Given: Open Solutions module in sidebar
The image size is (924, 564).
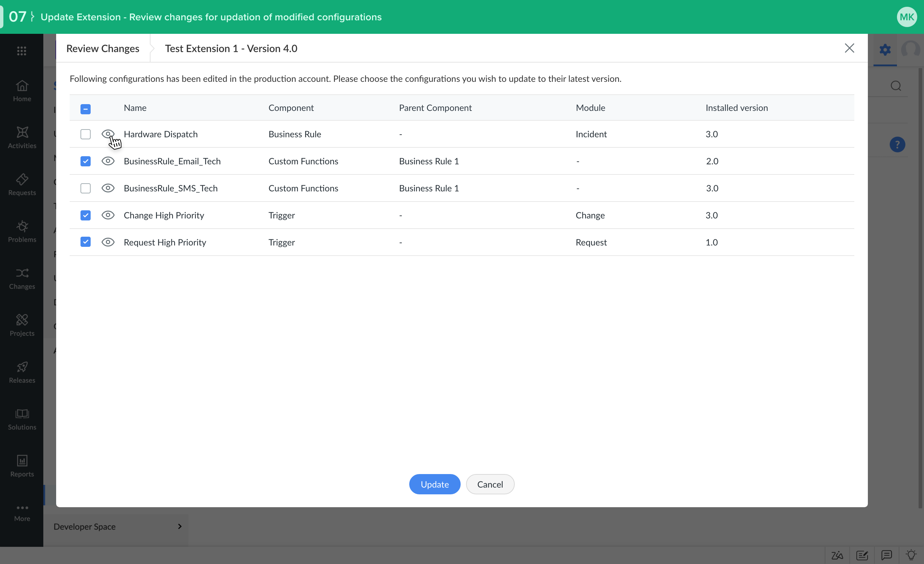Looking at the screenshot, I should click(x=22, y=419).
